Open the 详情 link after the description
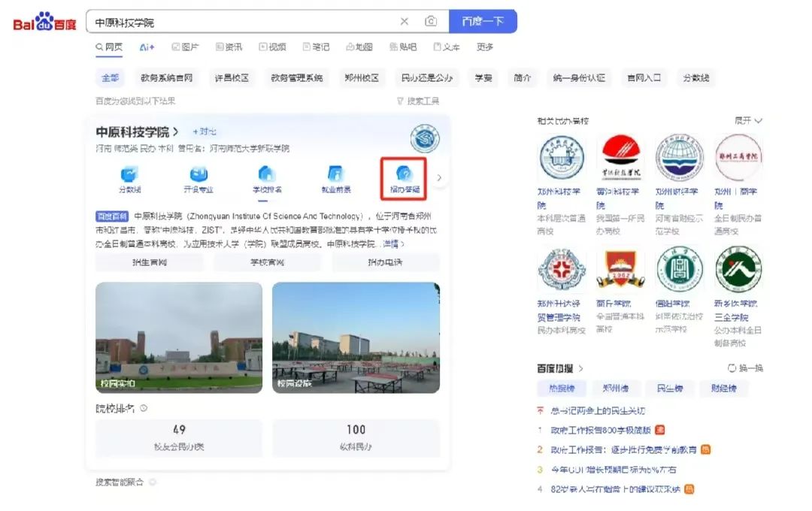Screen dimensions: 812x511 tap(393, 243)
